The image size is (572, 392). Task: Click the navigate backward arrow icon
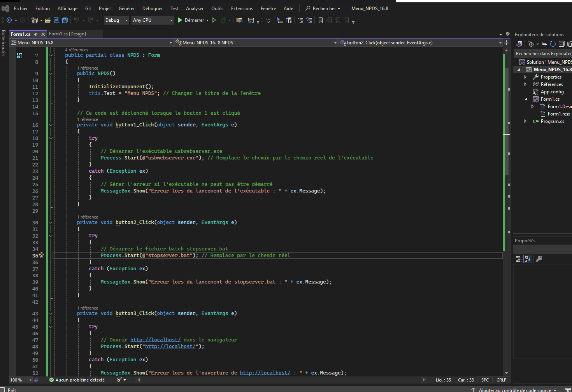click(x=9, y=20)
